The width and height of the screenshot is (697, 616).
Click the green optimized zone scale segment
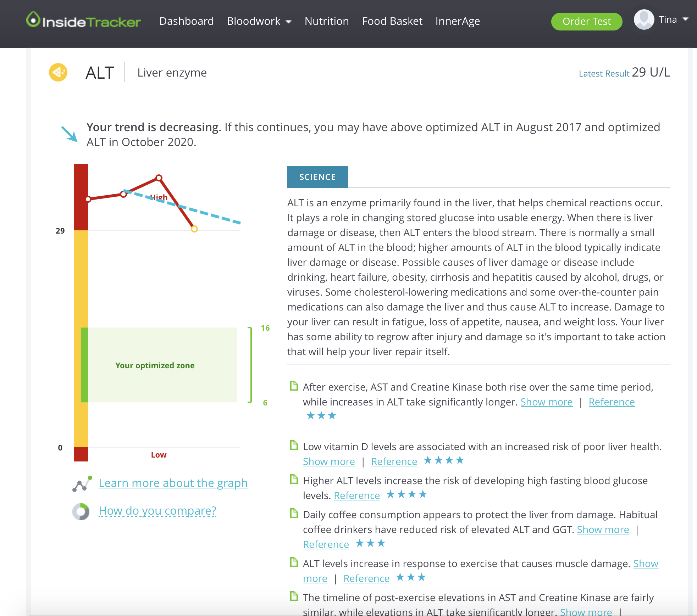click(x=84, y=365)
